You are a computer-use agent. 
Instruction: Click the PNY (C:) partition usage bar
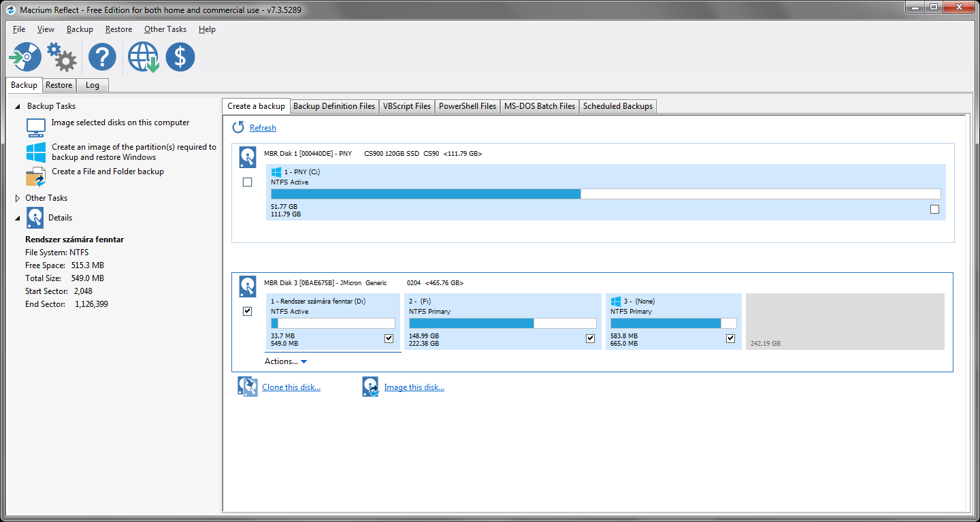(606, 194)
